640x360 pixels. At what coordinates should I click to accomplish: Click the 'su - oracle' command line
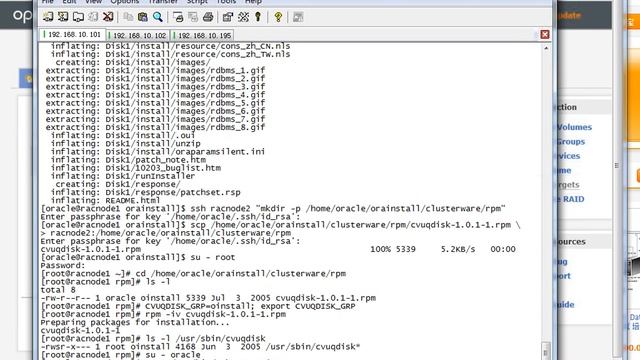120,355
